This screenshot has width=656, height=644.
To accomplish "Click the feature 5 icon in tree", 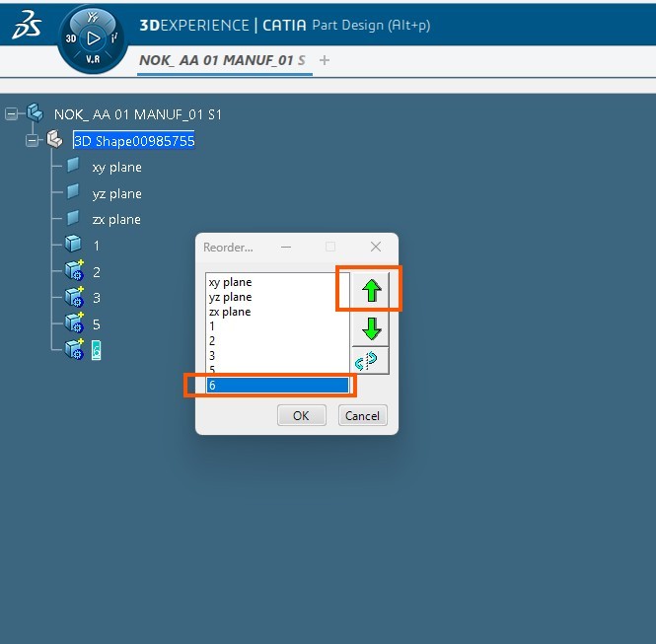I will tap(73, 323).
